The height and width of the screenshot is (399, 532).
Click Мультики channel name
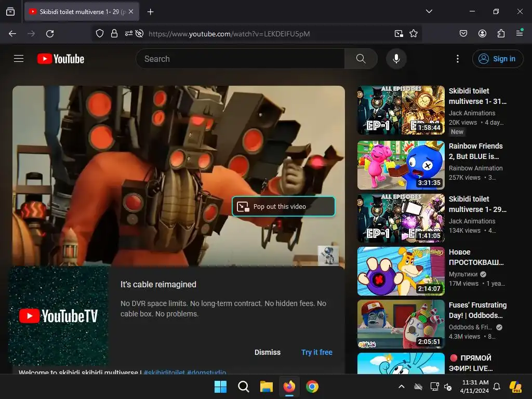tap(463, 274)
